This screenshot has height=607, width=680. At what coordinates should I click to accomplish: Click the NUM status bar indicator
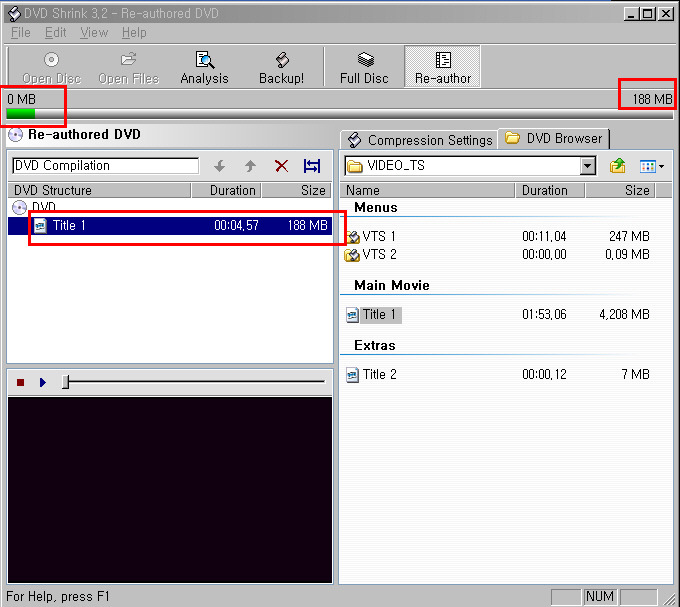599,597
